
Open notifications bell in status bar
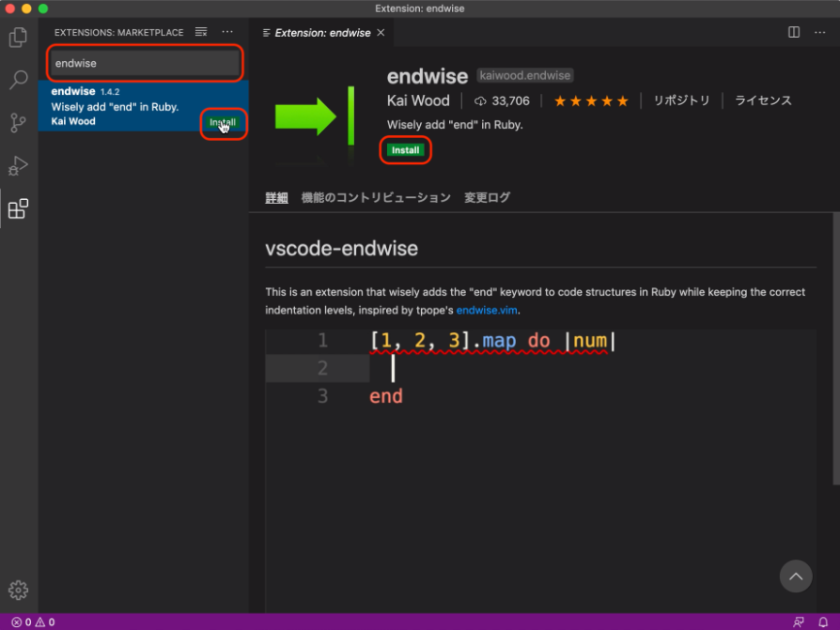click(823, 622)
